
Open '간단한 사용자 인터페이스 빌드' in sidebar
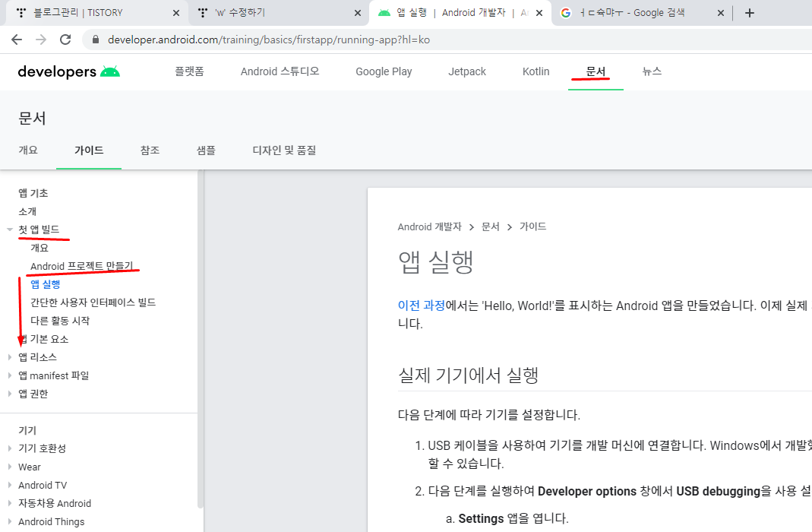(93, 302)
